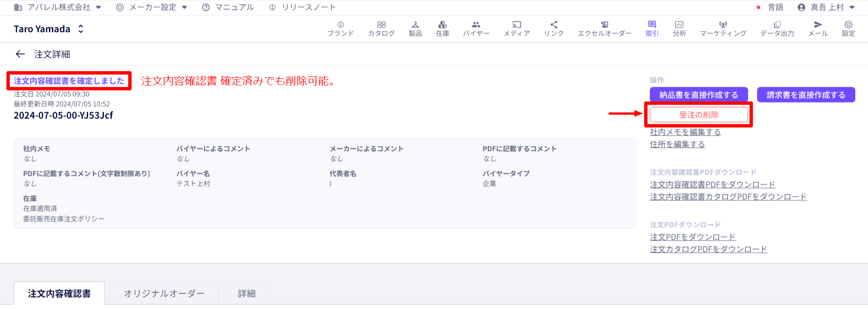Screen dimensions: 868x309
Task: Click 注文内容確認書カタログPDFをダウンロード link
Action: (728, 197)
